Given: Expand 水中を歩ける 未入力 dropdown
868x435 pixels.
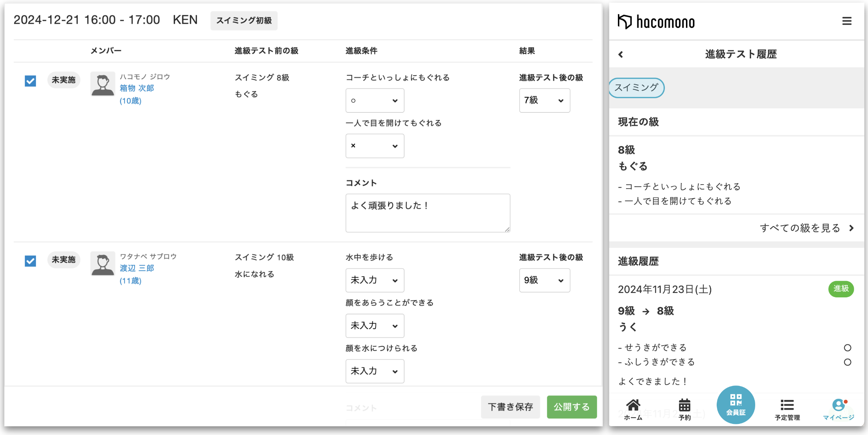Looking at the screenshot, I should pyautogui.click(x=374, y=280).
